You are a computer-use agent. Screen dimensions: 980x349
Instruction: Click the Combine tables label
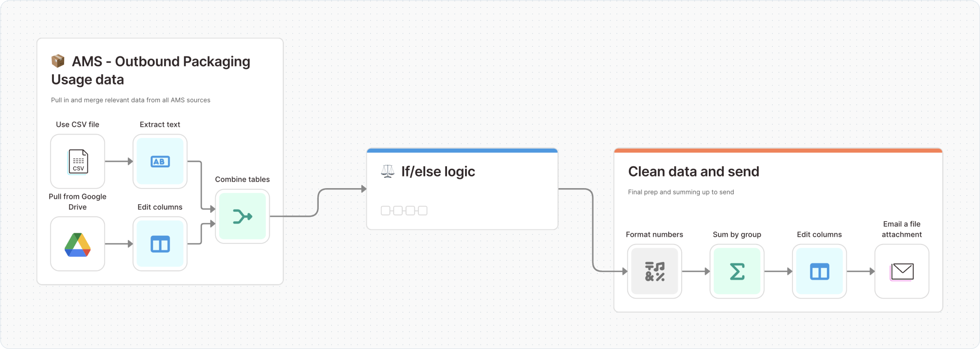point(242,179)
